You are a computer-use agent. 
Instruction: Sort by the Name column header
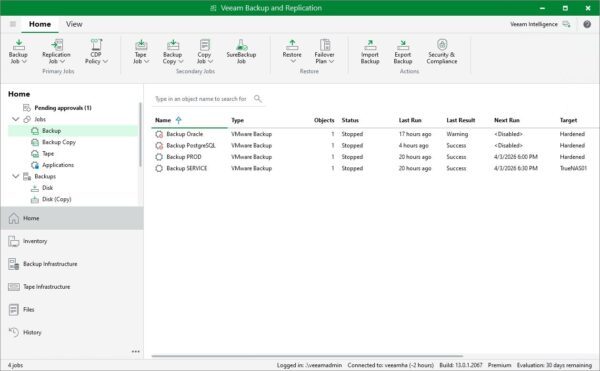189,120
